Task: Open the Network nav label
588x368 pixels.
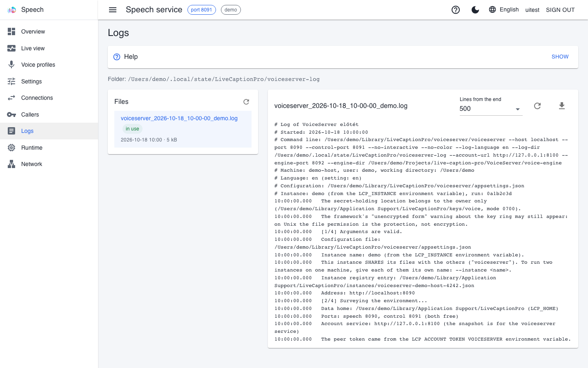Action: click(32, 164)
